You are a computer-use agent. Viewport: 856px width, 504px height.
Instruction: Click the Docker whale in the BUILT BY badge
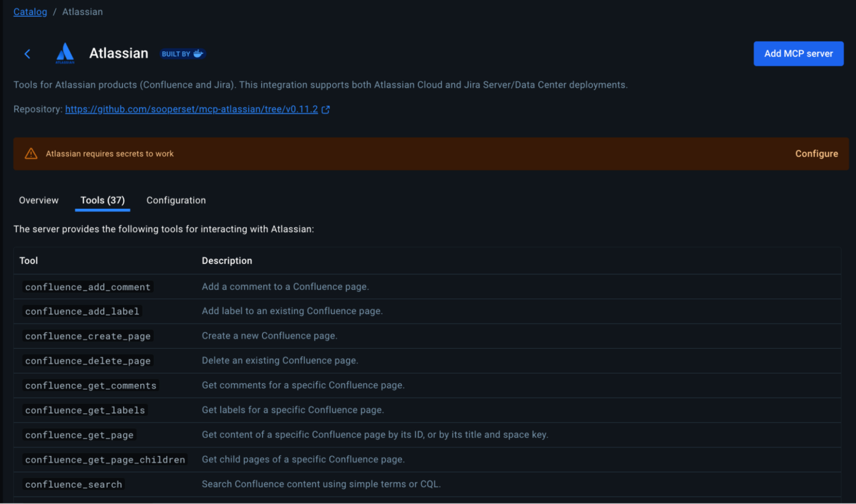coord(200,53)
